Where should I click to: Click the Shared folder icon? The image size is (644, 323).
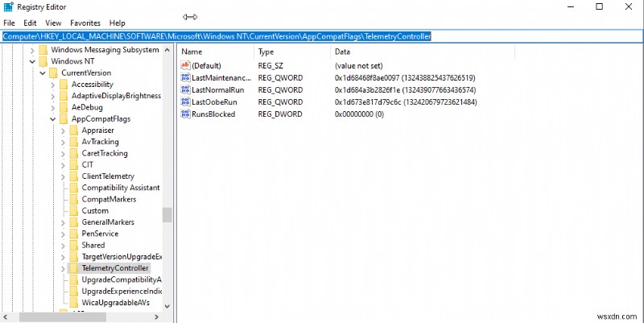pos(74,246)
